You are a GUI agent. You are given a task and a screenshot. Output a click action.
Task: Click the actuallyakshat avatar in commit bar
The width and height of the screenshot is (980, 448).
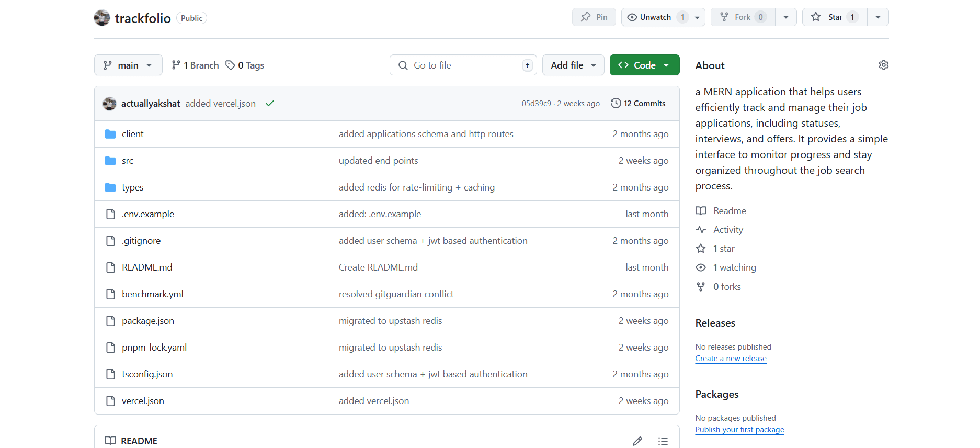(x=109, y=104)
